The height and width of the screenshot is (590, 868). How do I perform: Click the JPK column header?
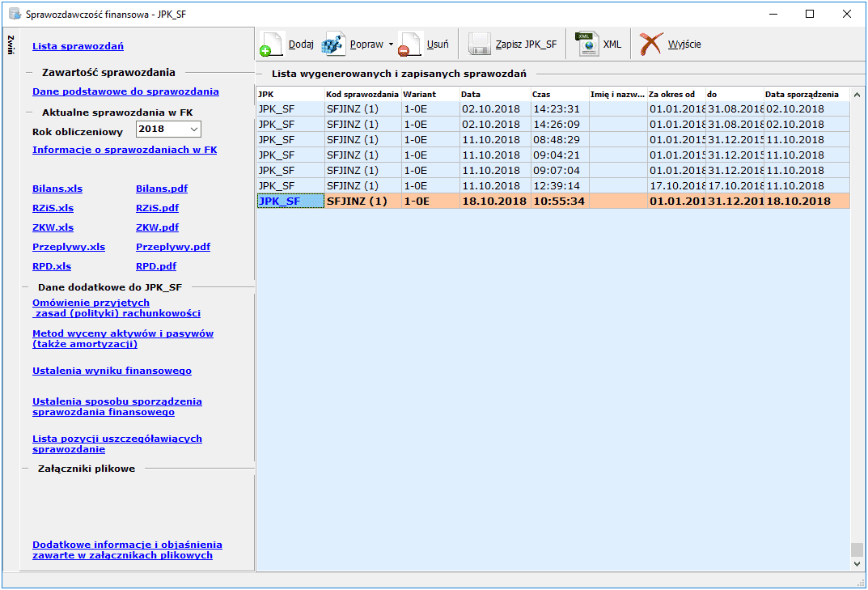tap(290, 94)
